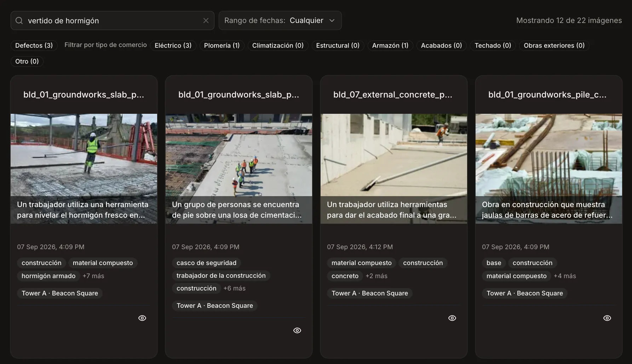632x364 pixels.
Task: Click the 'base' tag on fourth card
Action: click(494, 263)
